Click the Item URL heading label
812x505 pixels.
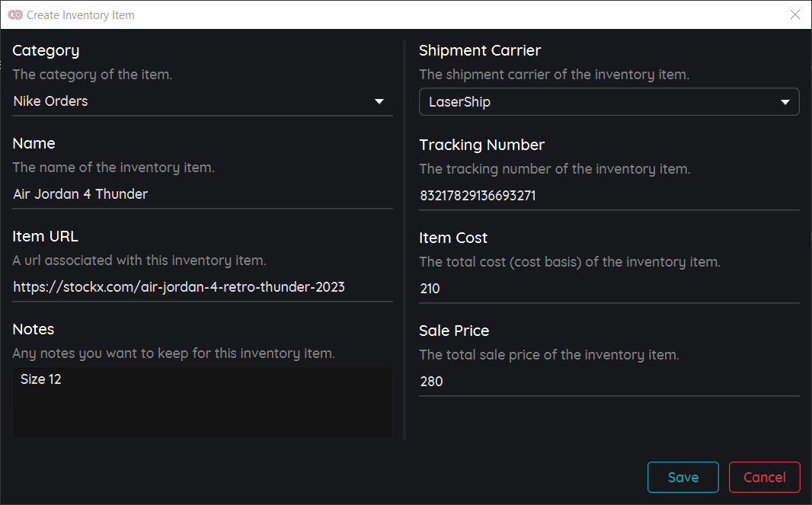point(45,236)
